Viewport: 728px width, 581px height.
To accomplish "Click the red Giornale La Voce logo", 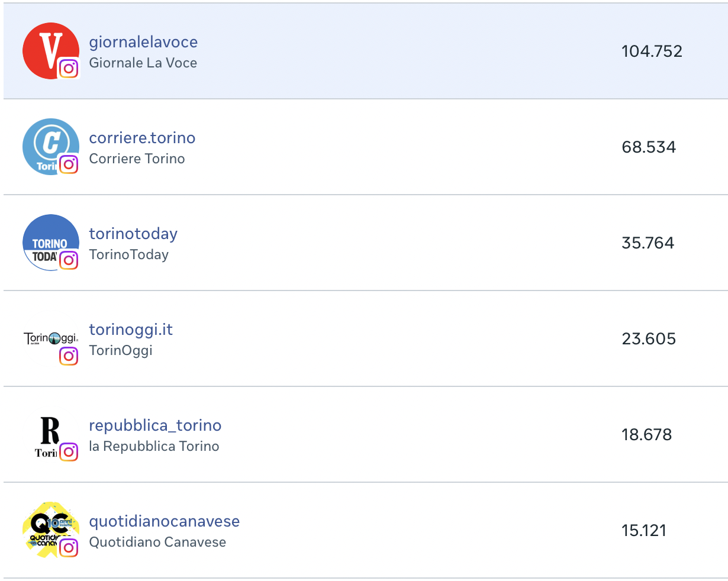I will click(50, 51).
